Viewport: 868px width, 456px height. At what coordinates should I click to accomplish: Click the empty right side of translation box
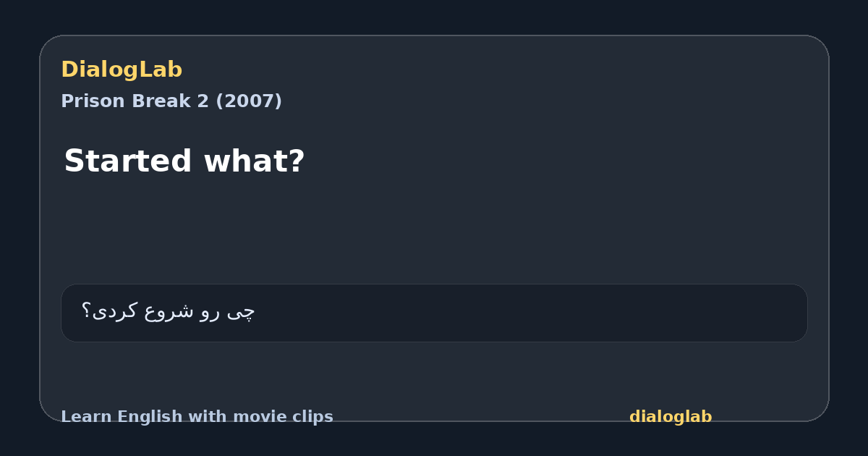pyautogui.click(x=579, y=313)
